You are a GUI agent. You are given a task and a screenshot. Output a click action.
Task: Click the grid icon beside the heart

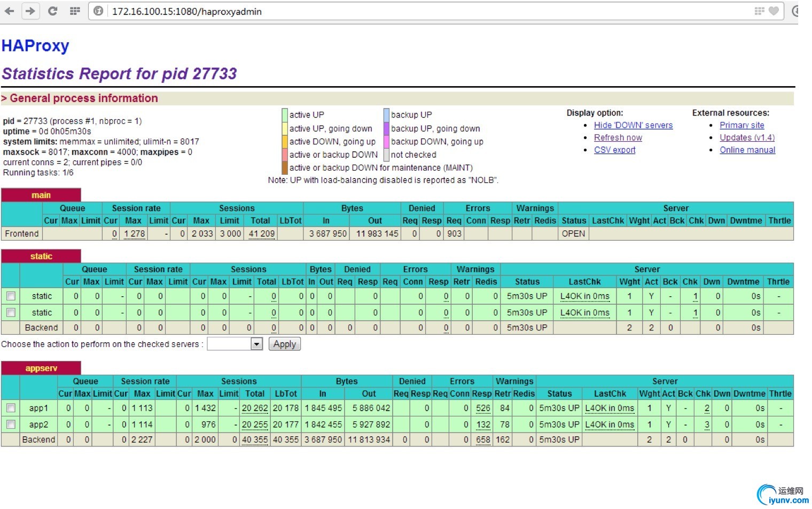(759, 11)
